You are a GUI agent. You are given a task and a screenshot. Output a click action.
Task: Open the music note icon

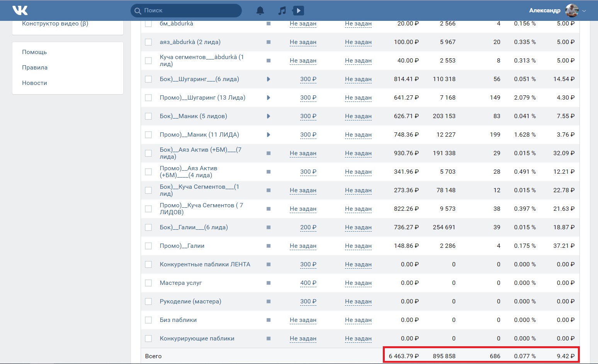coord(282,10)
